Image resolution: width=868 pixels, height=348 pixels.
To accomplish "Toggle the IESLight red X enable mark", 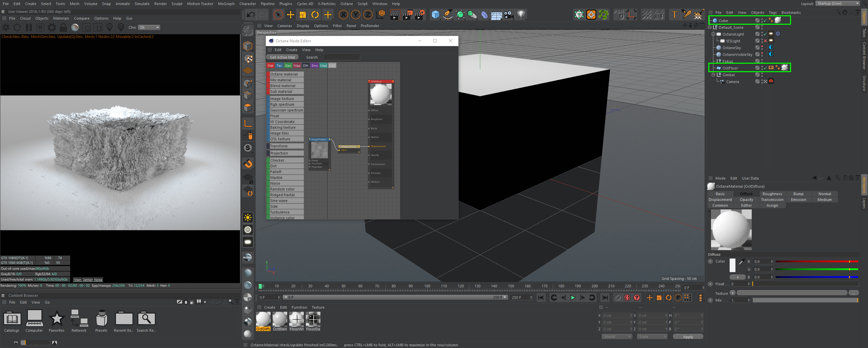I will point(765,41).
